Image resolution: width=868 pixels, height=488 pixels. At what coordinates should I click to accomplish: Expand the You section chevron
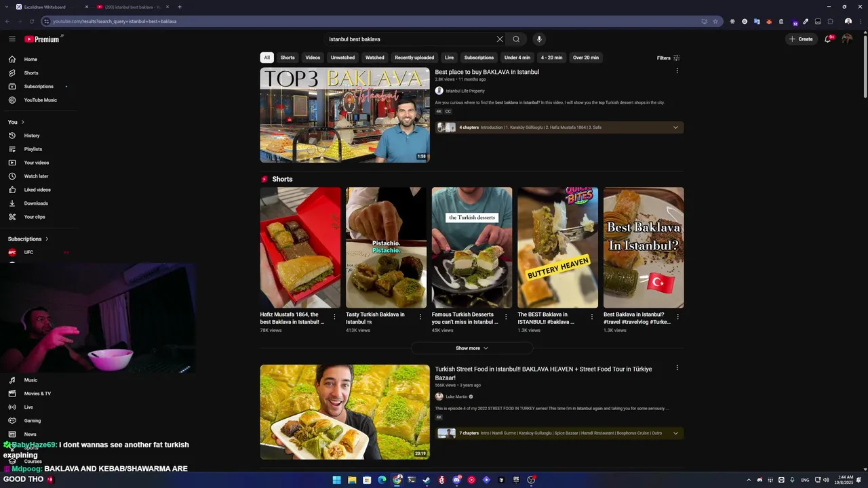(x=22, y=122)
